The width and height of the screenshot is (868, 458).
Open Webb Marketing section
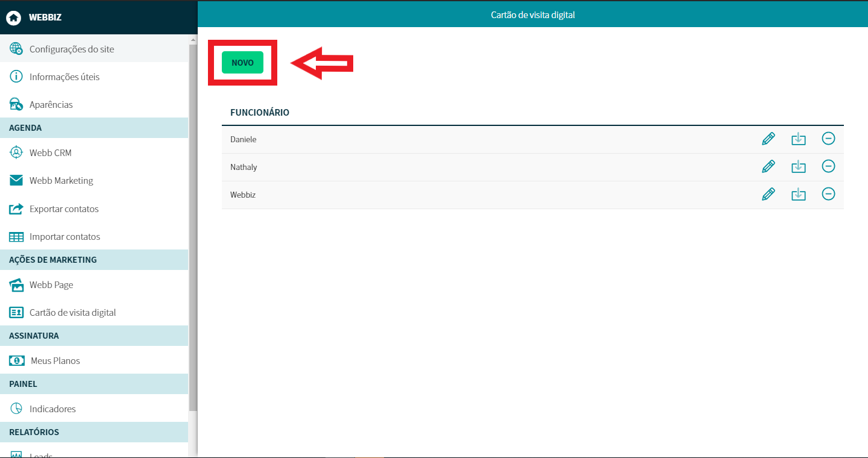coord(61,181)
